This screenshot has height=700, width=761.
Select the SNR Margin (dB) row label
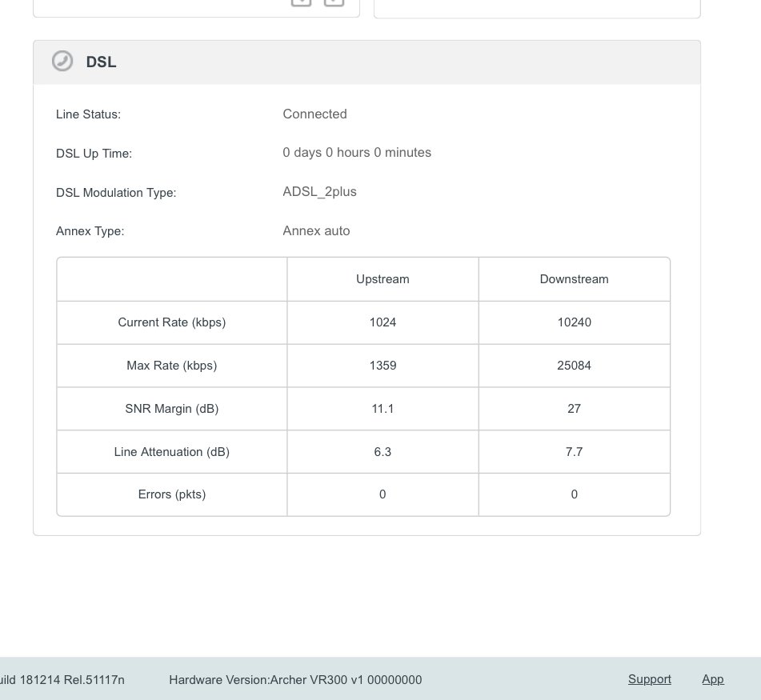coord(172,409)
